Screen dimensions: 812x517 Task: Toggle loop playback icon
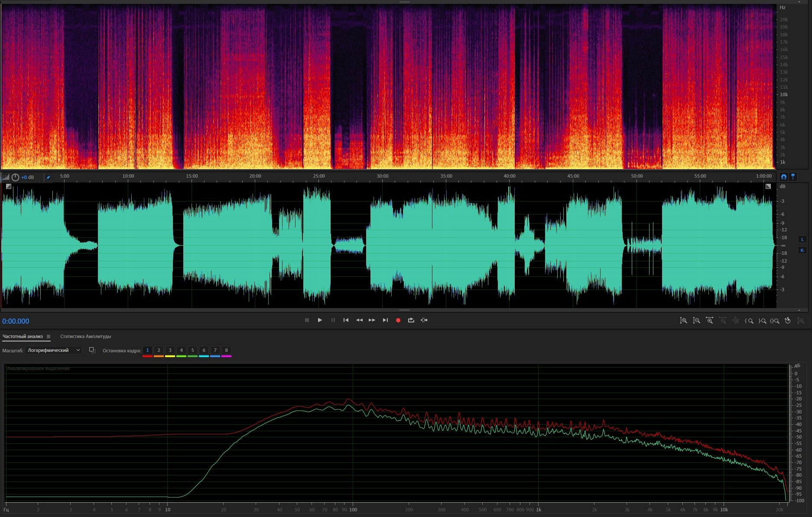(x=411, y=320)
